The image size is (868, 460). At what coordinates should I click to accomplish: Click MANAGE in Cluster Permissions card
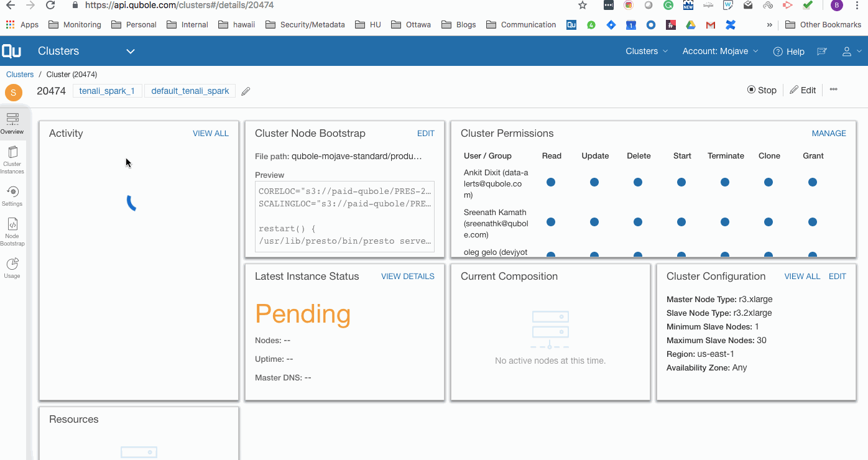point(829,134)
